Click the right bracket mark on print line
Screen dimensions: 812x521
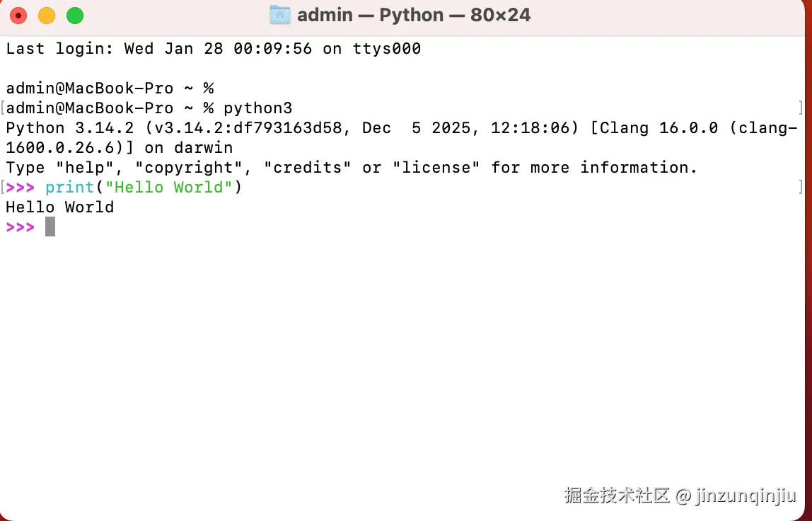pos(801,187)
